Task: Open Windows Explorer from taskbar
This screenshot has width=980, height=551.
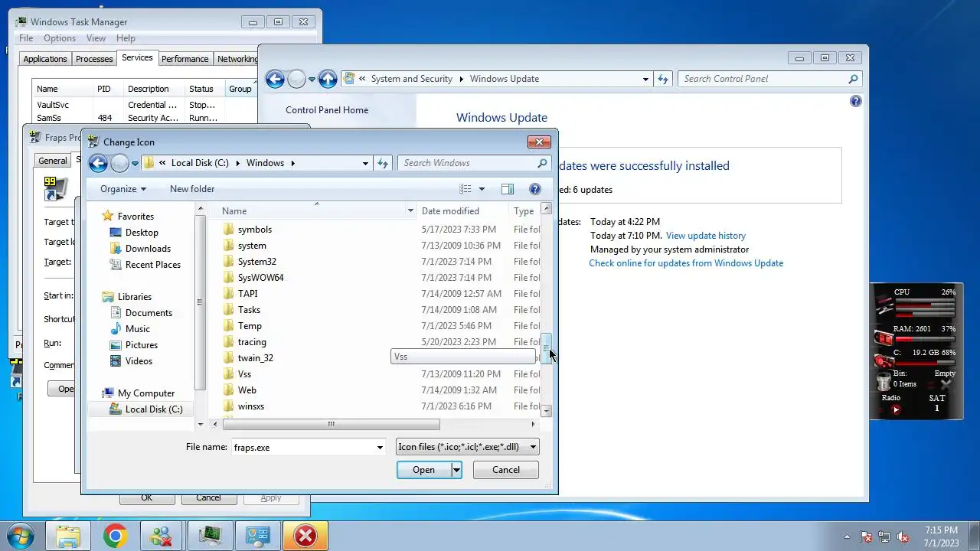Action: (68, 536)
